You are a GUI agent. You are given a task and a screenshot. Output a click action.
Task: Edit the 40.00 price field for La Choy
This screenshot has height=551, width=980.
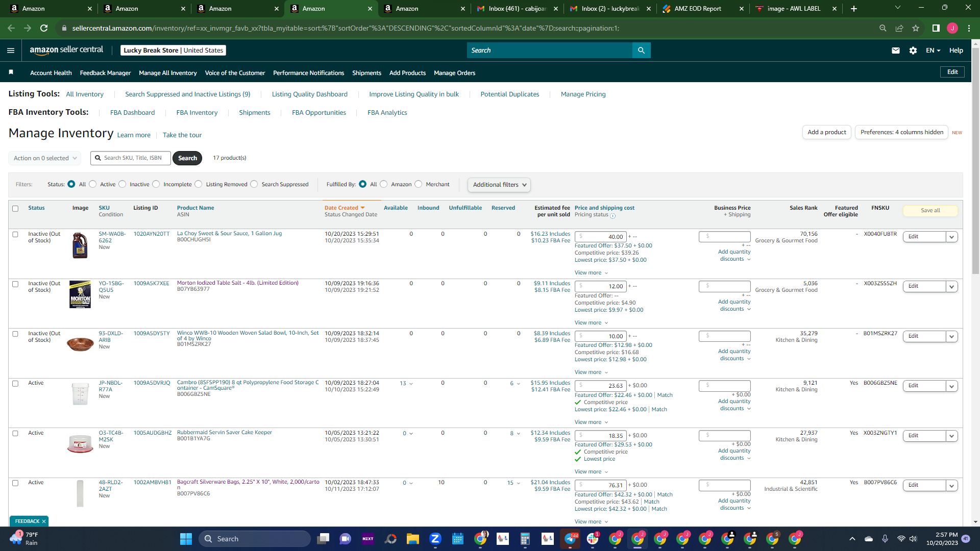click(600, 237)
